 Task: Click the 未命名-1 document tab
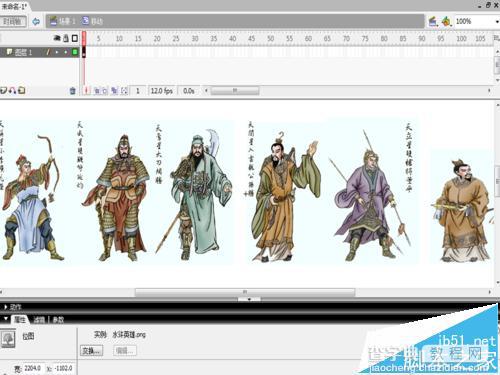click(14, 6)
